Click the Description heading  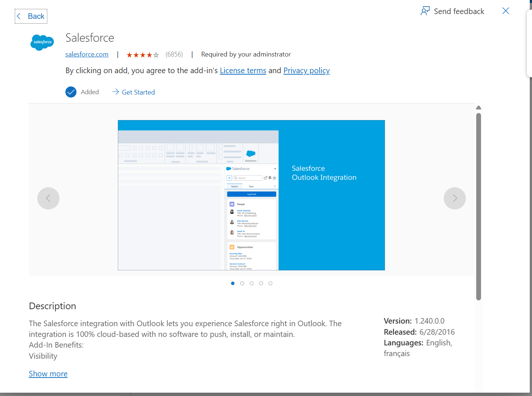(52, 306)
